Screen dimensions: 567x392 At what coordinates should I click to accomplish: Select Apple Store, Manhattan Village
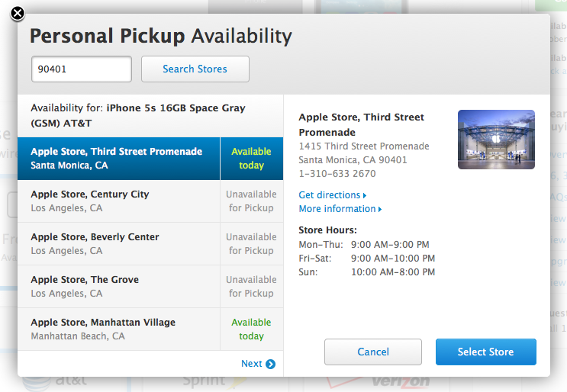pos(118,329)
